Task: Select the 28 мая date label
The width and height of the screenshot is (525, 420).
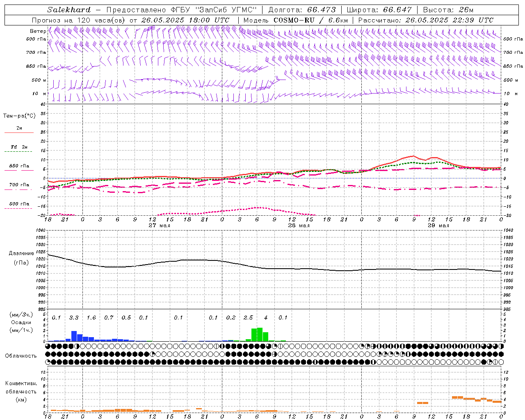Action: pyautogui.click(x=299, y=226)
